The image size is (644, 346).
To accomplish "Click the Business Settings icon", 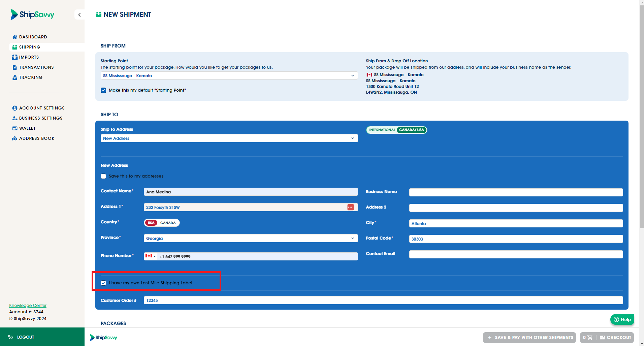I will click(15, 118).
